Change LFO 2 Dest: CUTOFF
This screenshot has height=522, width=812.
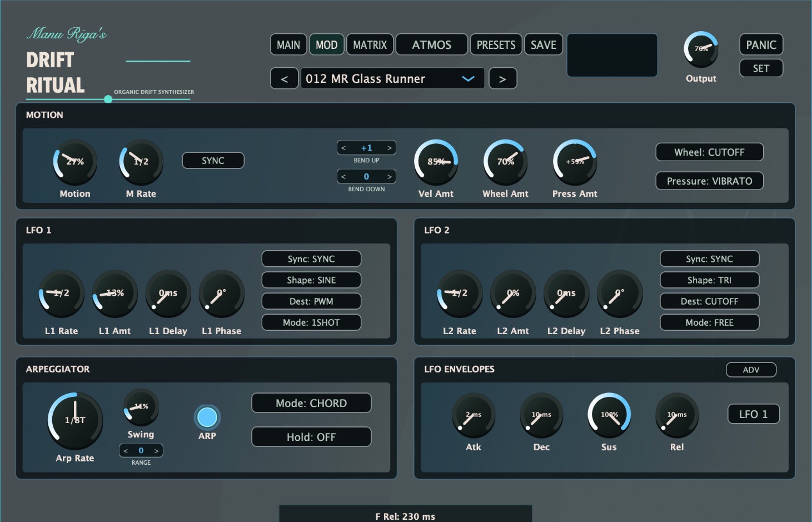click(709, 301)
